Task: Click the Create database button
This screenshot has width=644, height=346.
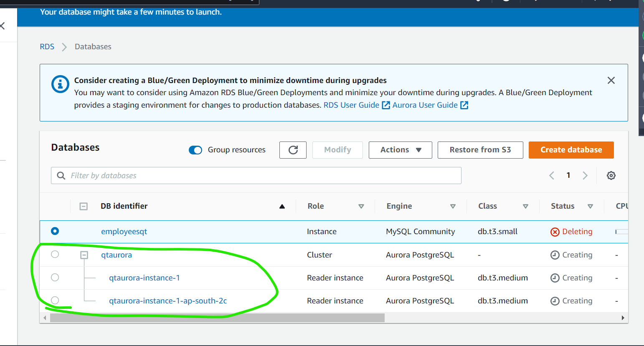Action: pyautogui.click(x=571, y=150)
